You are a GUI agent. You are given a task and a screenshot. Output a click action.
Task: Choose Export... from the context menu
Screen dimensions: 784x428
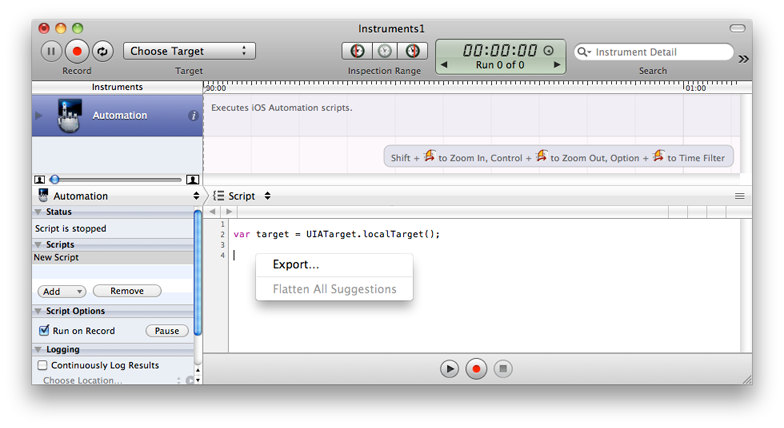coord(296,265)
